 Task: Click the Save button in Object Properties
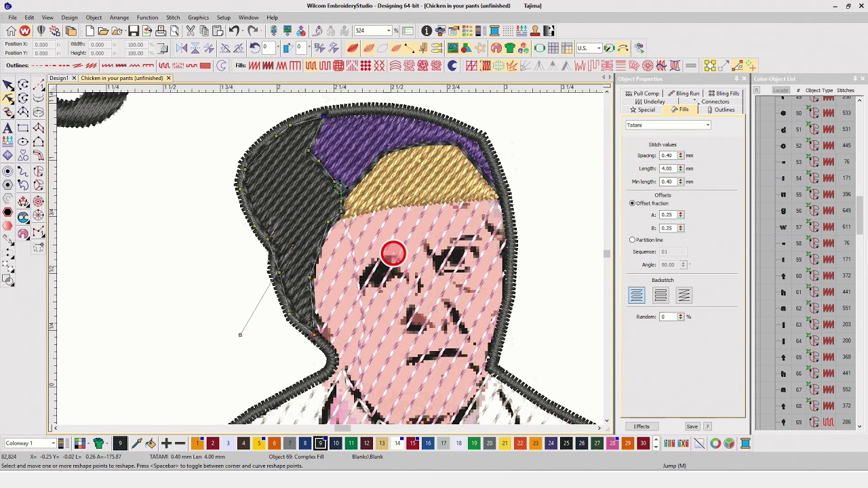pyautogui.click(x=692, y=426)
